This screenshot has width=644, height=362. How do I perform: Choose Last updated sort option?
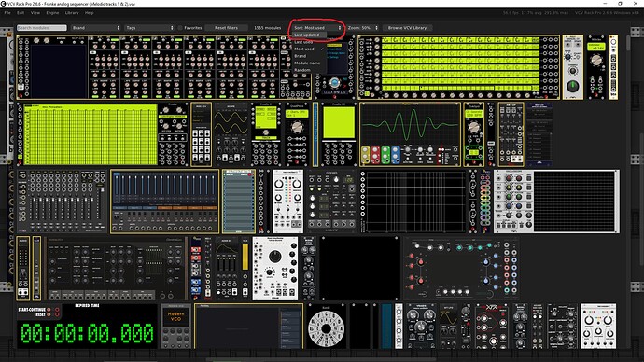(309, 35)
